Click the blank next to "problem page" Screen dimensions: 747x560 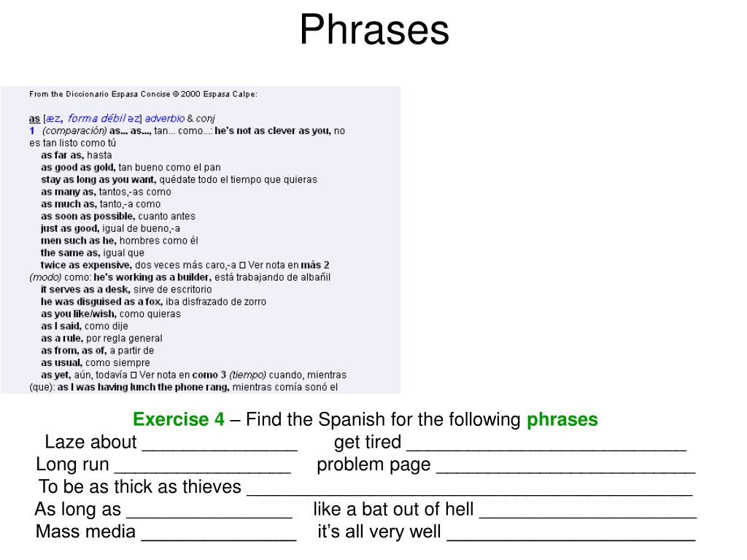[565, 466]
